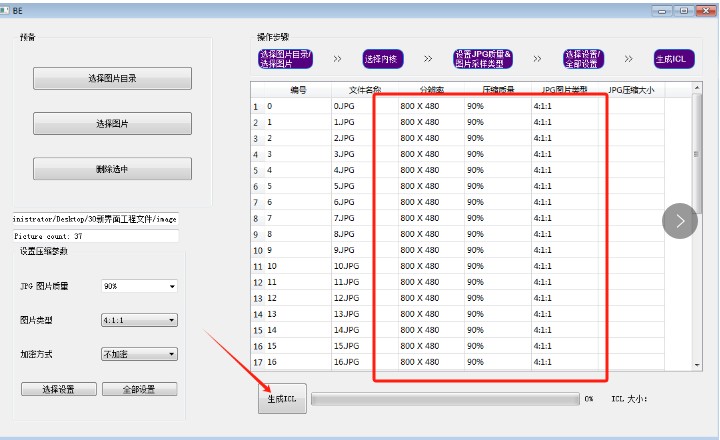This screenshot has height=440, width=720.
Task: Click the 800 X 480 cell of 12.JPG
Action: click(431, 298)
